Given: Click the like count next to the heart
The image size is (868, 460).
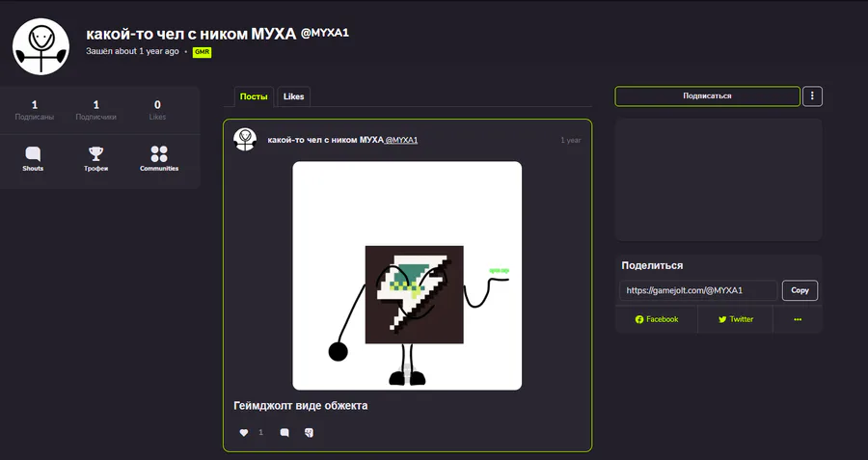Looking at the screenshot, I should click(x=260, y=433).
